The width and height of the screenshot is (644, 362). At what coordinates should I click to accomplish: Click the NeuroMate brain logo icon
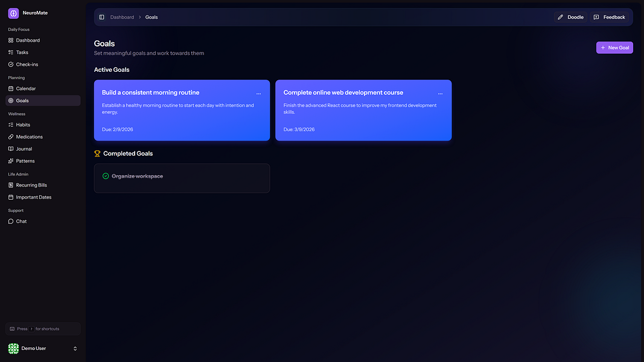pos(13,13)
